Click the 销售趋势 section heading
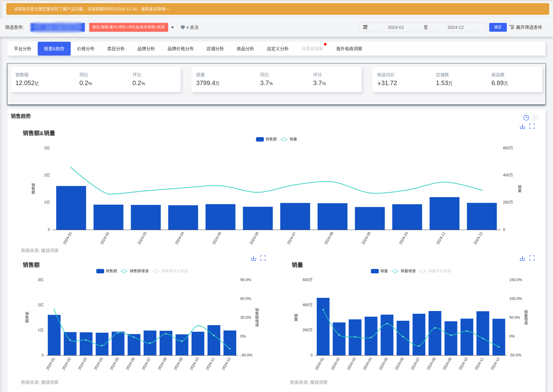 [21, 116]
